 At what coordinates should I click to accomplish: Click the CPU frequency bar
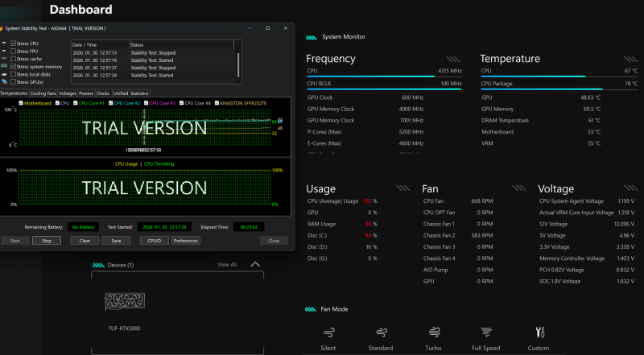[x=384, y=76]
